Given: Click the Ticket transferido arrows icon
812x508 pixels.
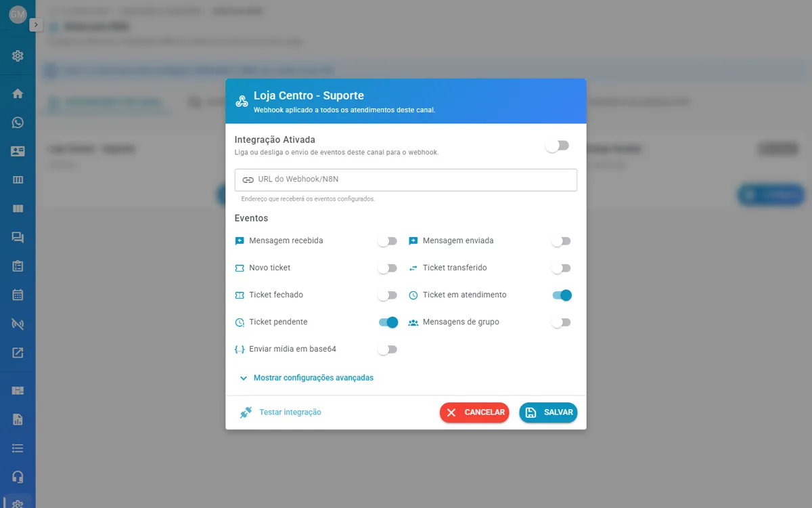Looking at the screenshot, I should (x=413, y=268).
